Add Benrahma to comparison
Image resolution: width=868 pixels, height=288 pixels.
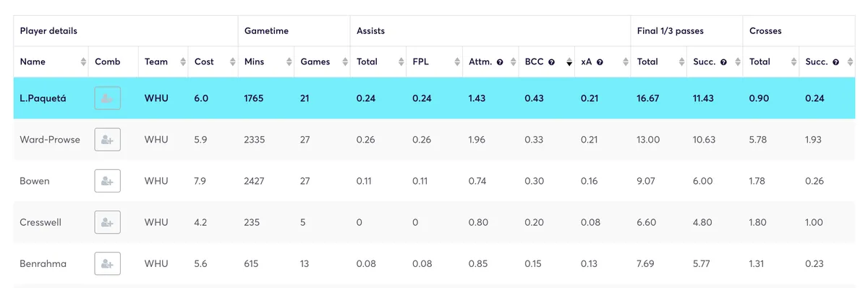coord(107,263)
